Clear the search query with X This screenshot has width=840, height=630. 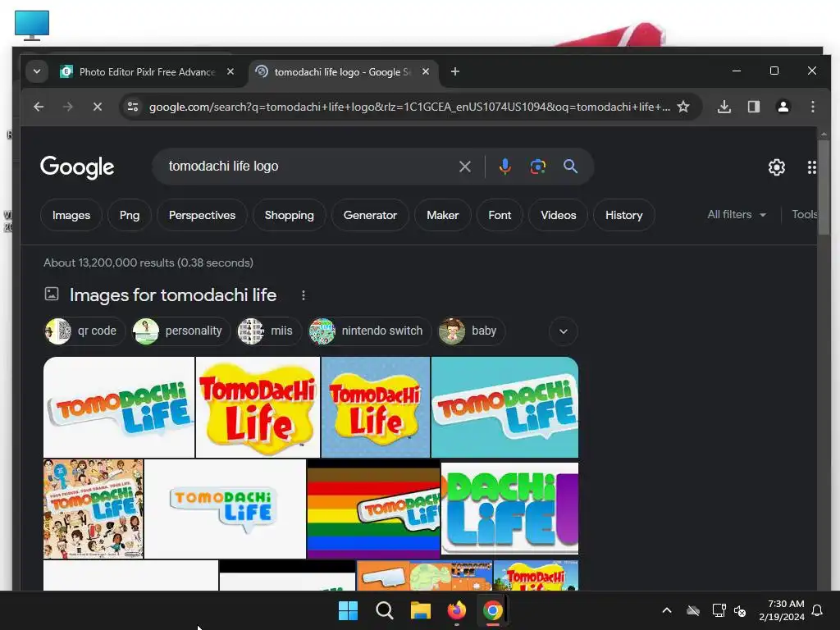tap(465, 167)
